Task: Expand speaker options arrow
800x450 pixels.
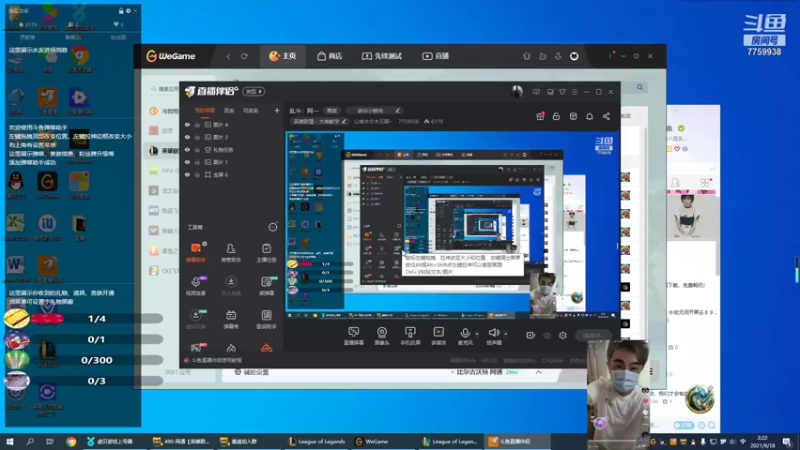Action: 506,334
